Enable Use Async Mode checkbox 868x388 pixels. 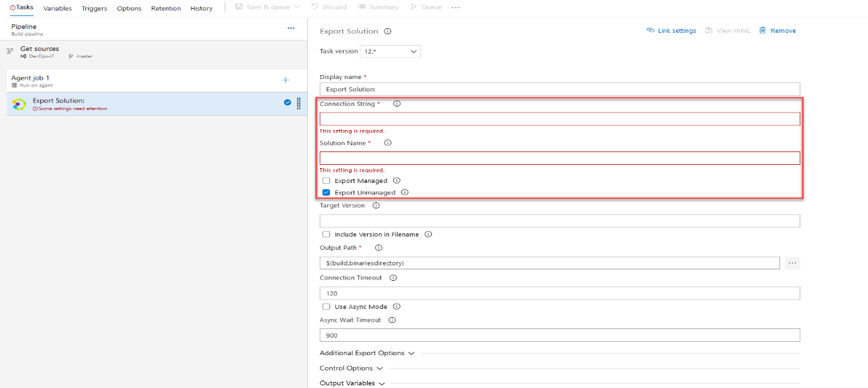[x=326, y=307]
